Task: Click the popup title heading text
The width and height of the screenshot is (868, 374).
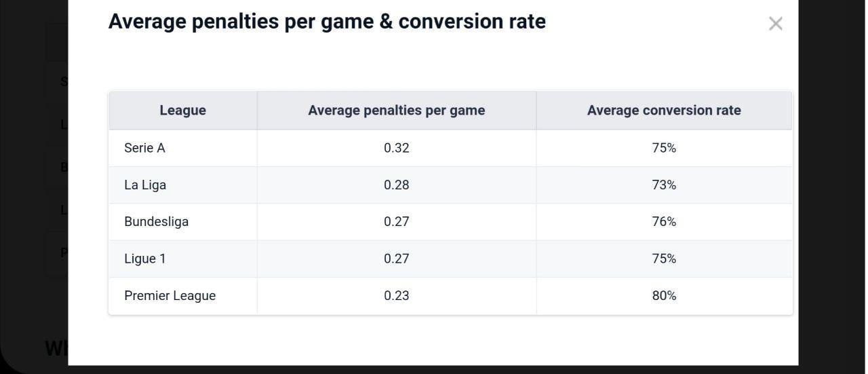Action: pos(327,22)
